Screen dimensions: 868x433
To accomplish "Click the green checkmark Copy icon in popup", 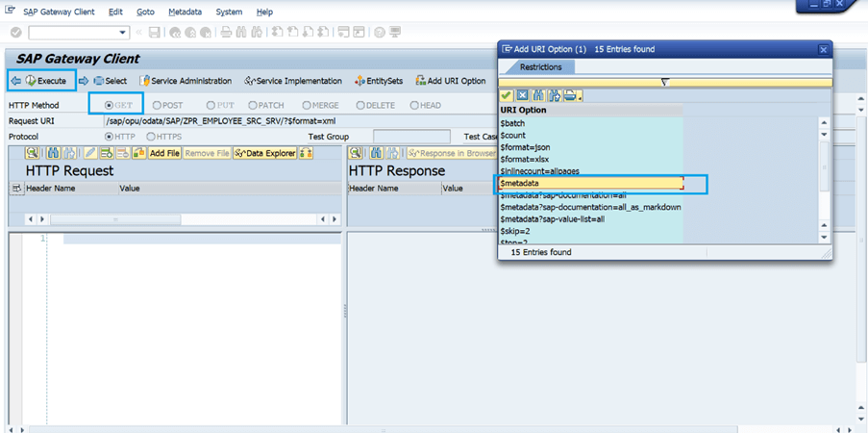I will pos(506,96).
